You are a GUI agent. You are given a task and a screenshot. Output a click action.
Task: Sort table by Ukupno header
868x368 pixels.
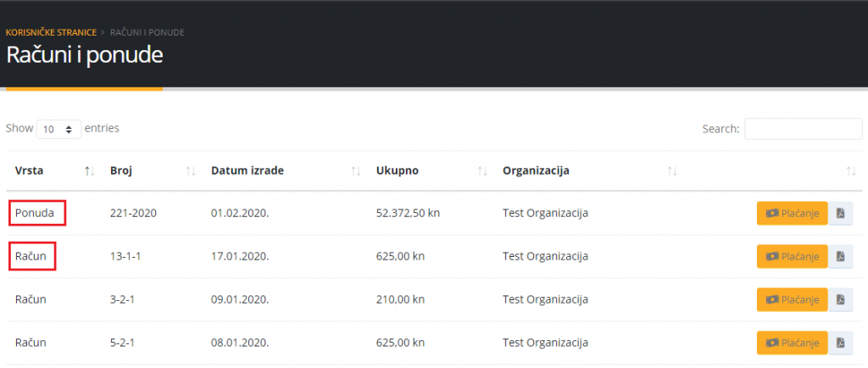[x=397, y=170]
